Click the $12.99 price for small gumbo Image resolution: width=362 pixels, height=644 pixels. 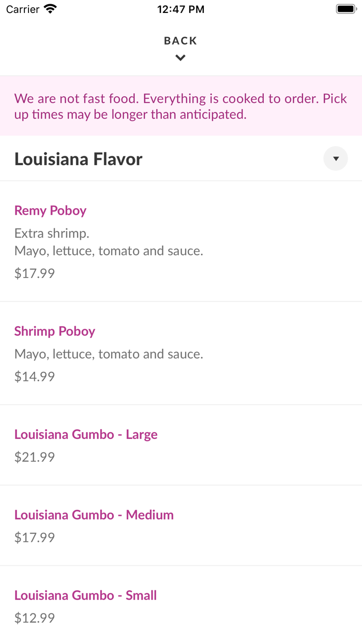click(34, 618)
